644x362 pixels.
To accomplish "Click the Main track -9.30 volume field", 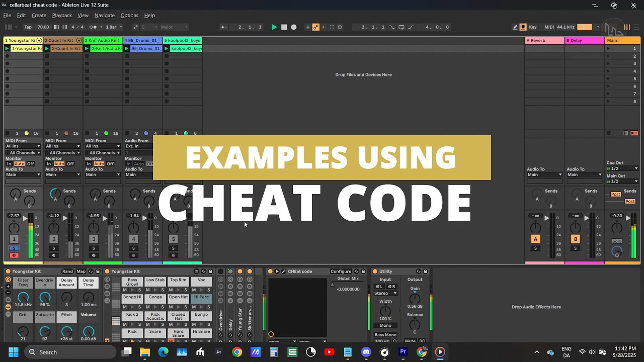I will (x=616, y=216).
